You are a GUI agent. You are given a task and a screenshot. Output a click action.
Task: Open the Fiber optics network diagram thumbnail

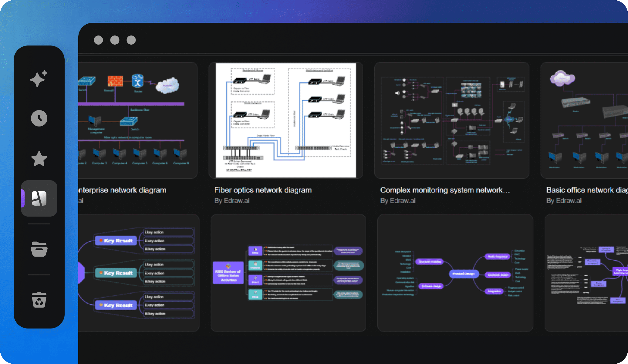[286, 120]
